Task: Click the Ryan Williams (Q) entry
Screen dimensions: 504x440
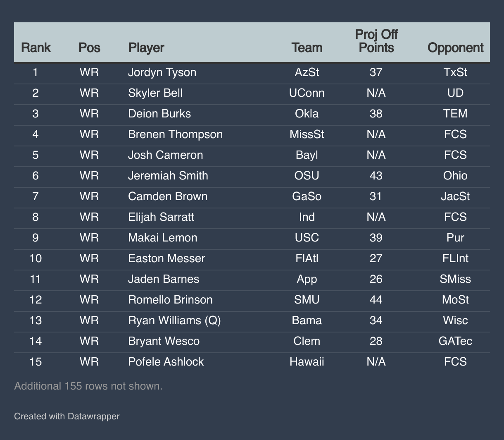Action: 174,320
